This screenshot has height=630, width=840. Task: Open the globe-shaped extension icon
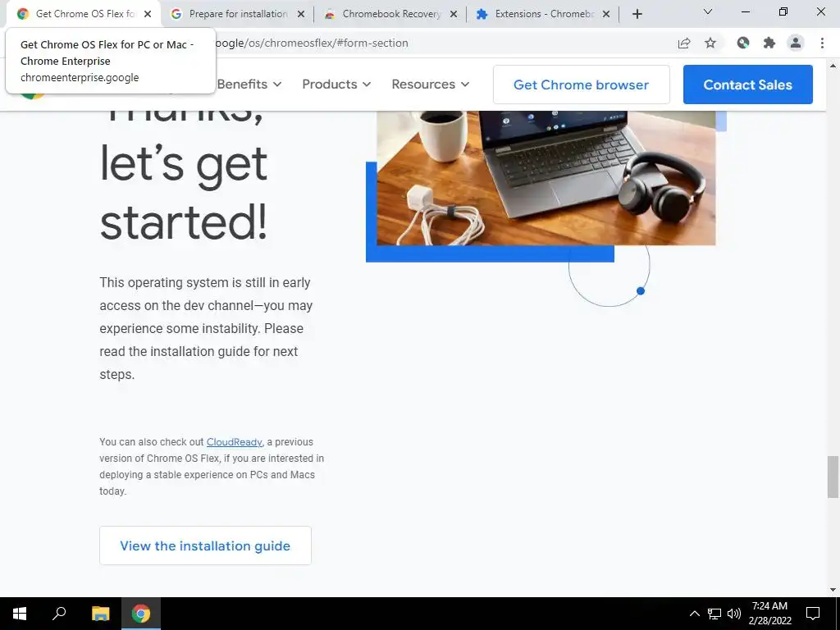pyautogui.click(x=743, y=43)
